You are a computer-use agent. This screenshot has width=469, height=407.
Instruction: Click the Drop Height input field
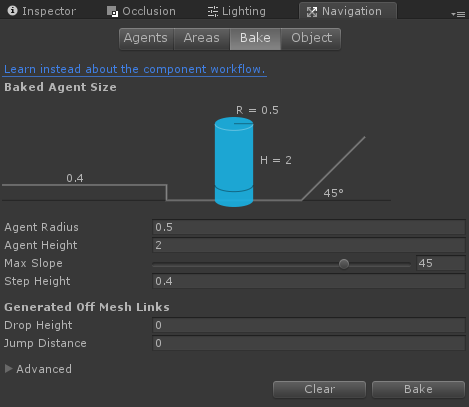(x=309, y=325)
